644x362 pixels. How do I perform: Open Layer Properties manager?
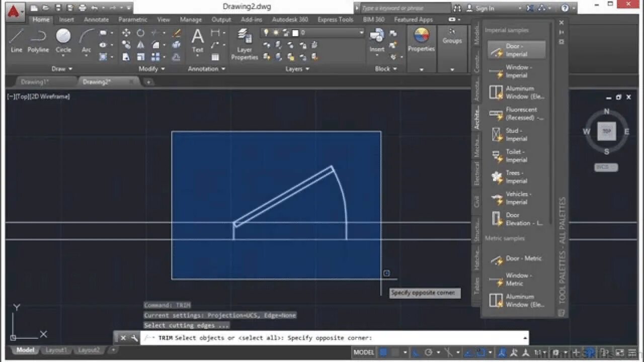(245, 44)
